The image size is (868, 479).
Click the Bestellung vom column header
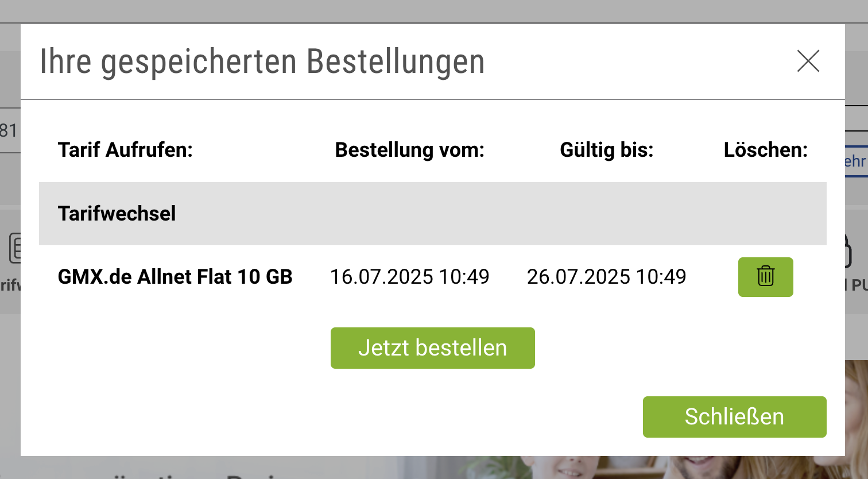click(x=410, y=150)
